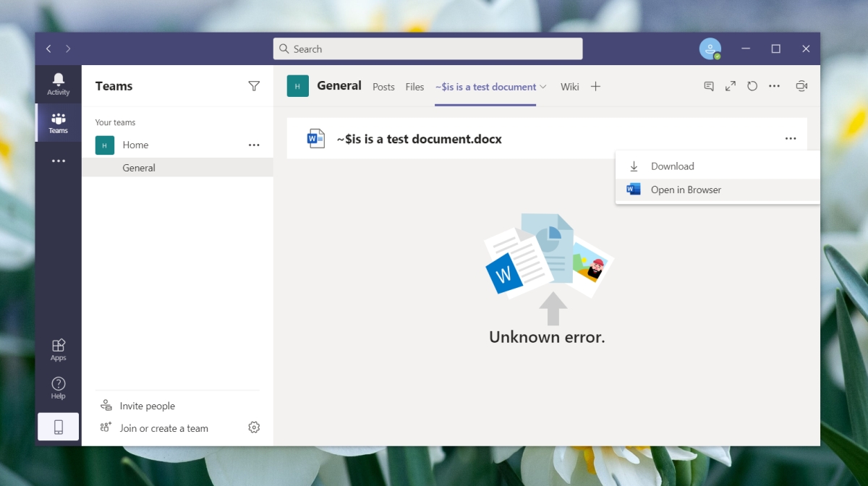Go back with the left arrow

point(48,48)
